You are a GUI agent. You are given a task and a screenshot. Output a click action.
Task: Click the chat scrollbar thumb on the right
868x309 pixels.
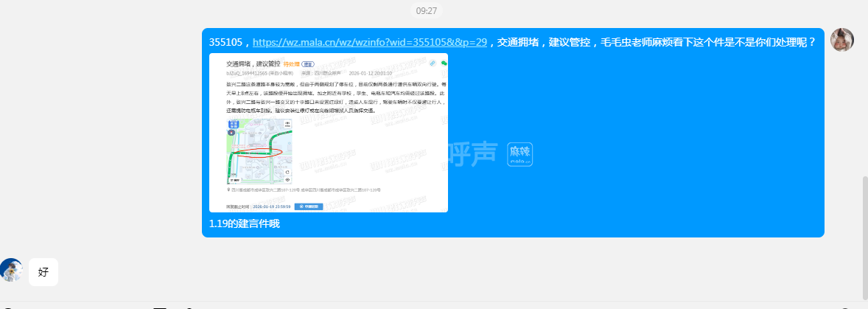click(865, 215)
